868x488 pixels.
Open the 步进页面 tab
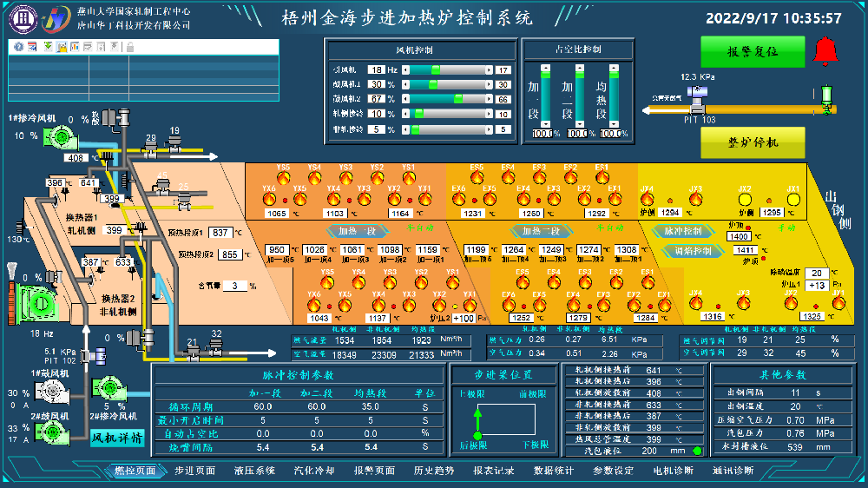pos(194,471)
